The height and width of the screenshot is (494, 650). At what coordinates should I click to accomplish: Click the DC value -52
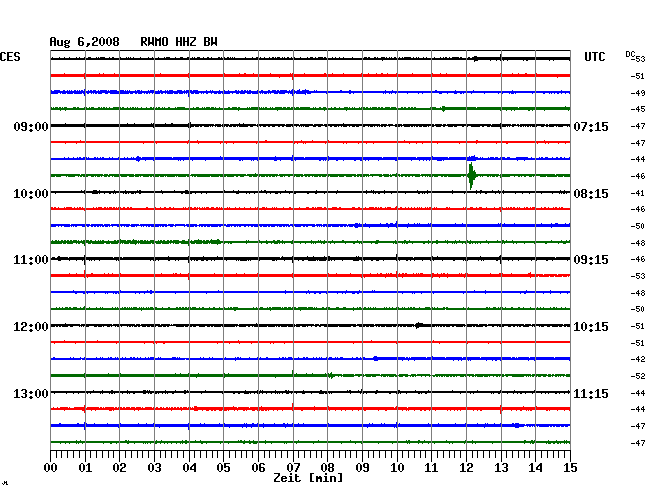(638, 376)
